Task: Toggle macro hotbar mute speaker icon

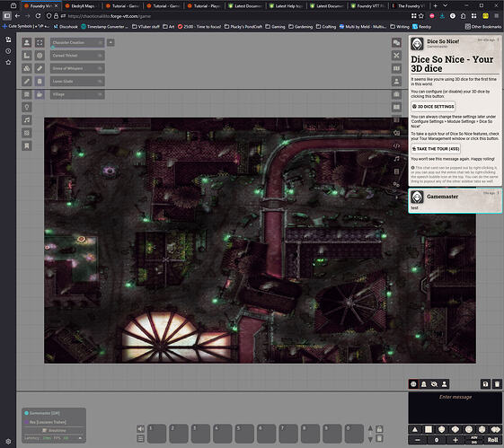Action: pyautogui.click(x=140, y=429)
